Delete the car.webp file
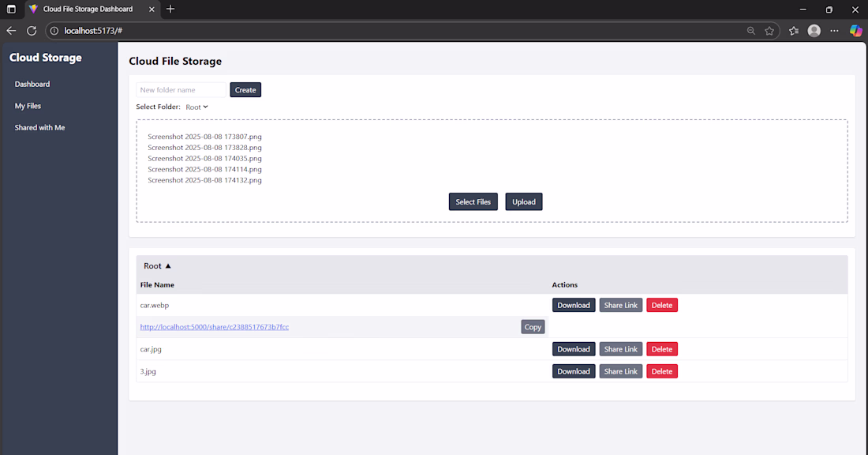Image resolution: width=868 pixels, height=455 pixels. [x=662, y=306]
